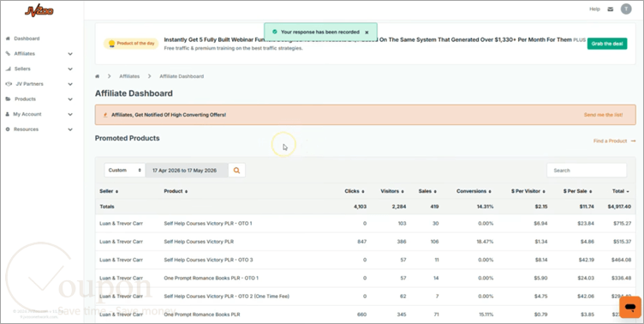
Task: Click the home icon in breadcrumb
Action: (x=98, y=76)
